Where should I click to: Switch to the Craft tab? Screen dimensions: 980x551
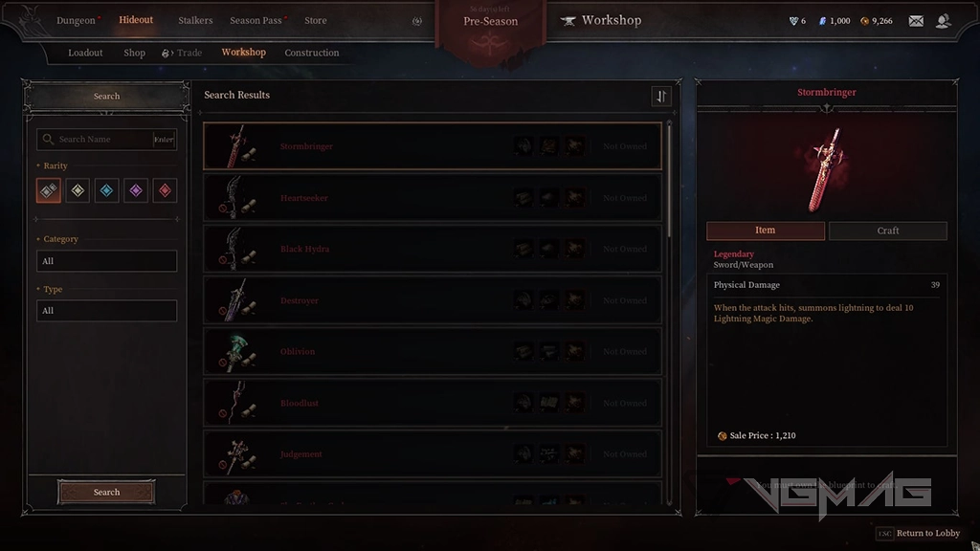pos(887,231)
